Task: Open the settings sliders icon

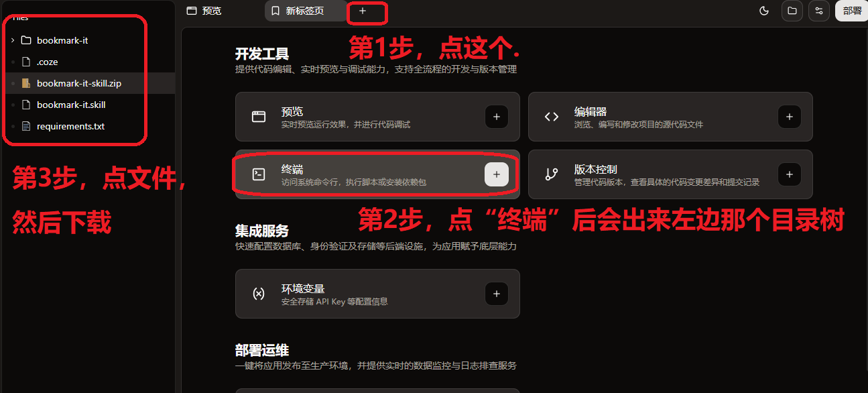Action: (818, 11)
